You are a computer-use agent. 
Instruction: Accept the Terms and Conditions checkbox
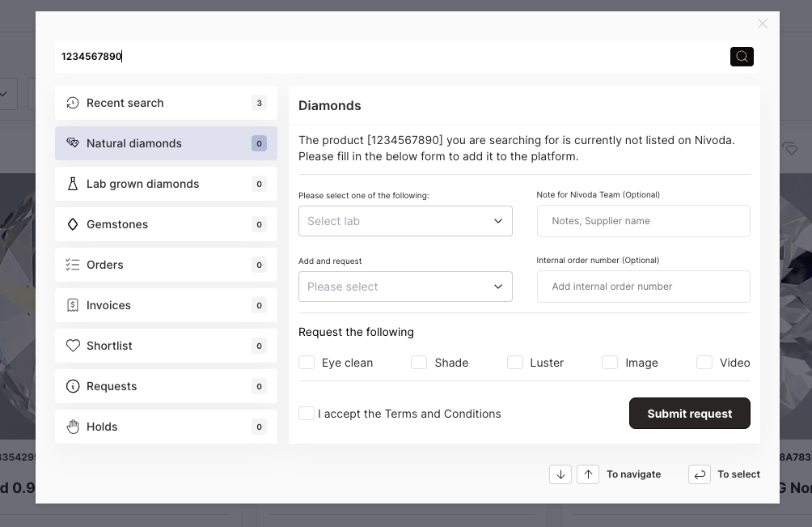pos(307,414)
